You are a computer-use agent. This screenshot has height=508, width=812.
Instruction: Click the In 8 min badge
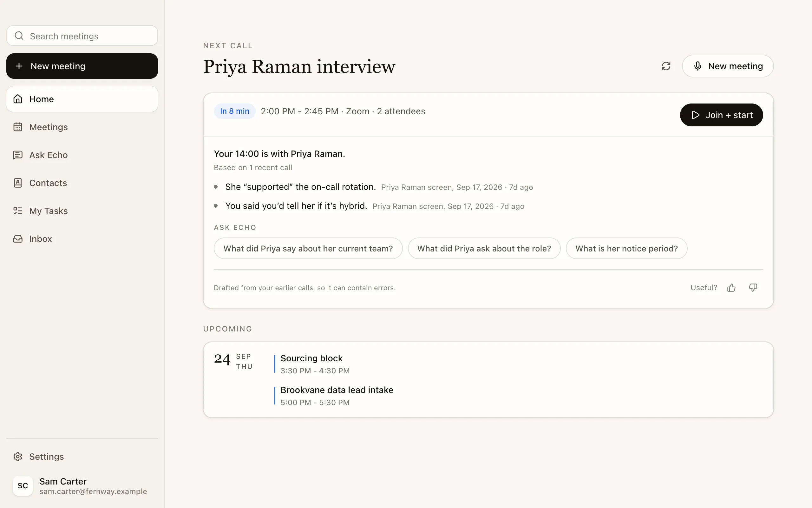coord(234,111)
